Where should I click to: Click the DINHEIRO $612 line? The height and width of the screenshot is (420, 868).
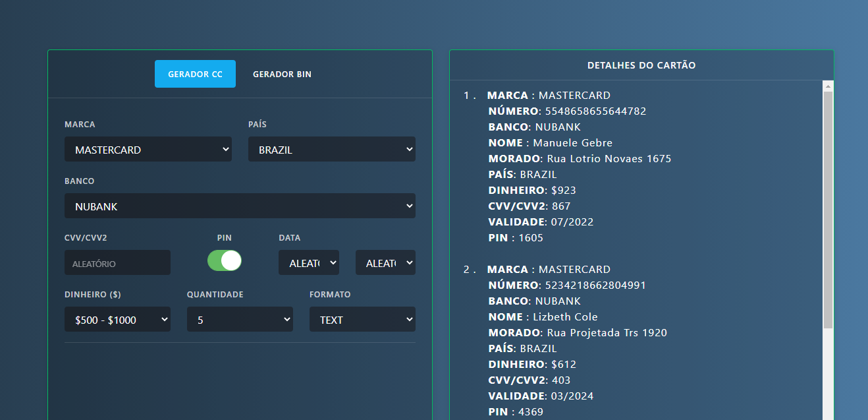532,364
